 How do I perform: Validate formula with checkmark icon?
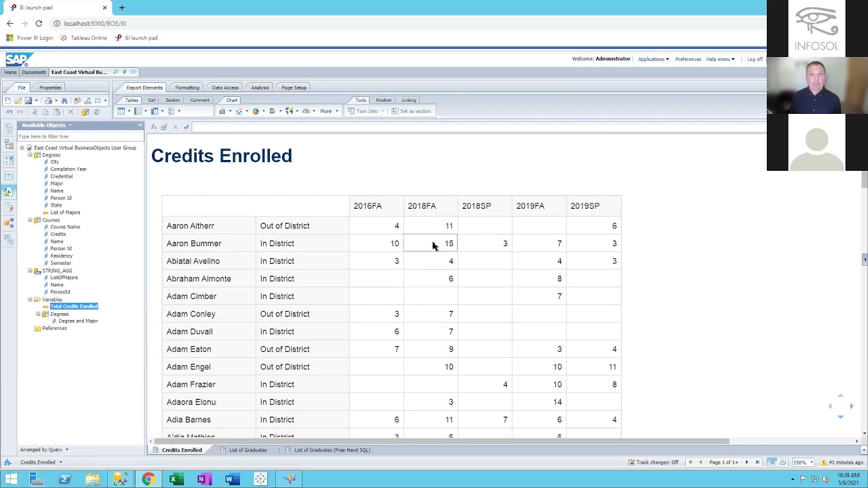(186, 127)
